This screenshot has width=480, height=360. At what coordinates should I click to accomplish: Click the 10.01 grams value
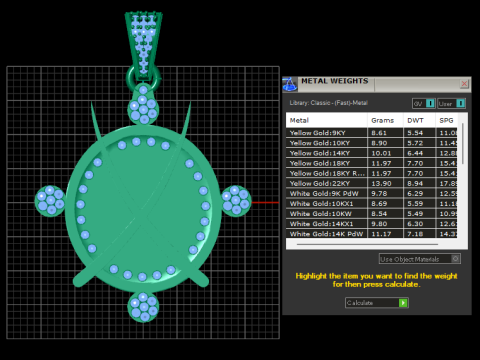point(381,153)
